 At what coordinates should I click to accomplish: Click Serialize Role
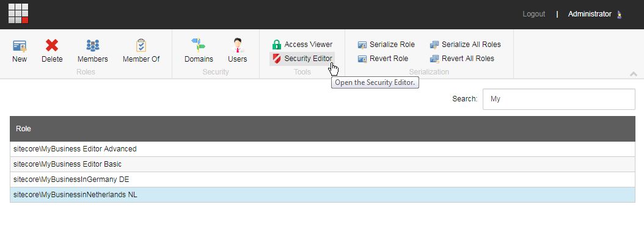pyautogui.click(x=386, y=45)
